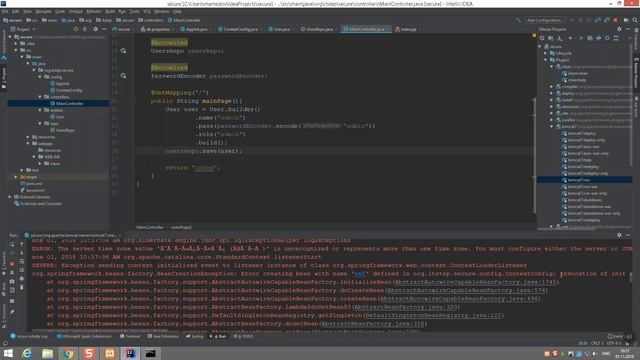Viewport: 640px width, 360px height.
Task: Open Internet Explorer from the taskbar
Action: coord(27,353)
